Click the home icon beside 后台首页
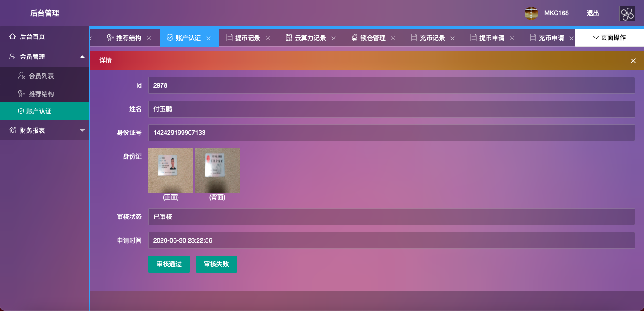The height and width of the screenshot is (311, 644). pyautogui.click(x=11, y=36)
